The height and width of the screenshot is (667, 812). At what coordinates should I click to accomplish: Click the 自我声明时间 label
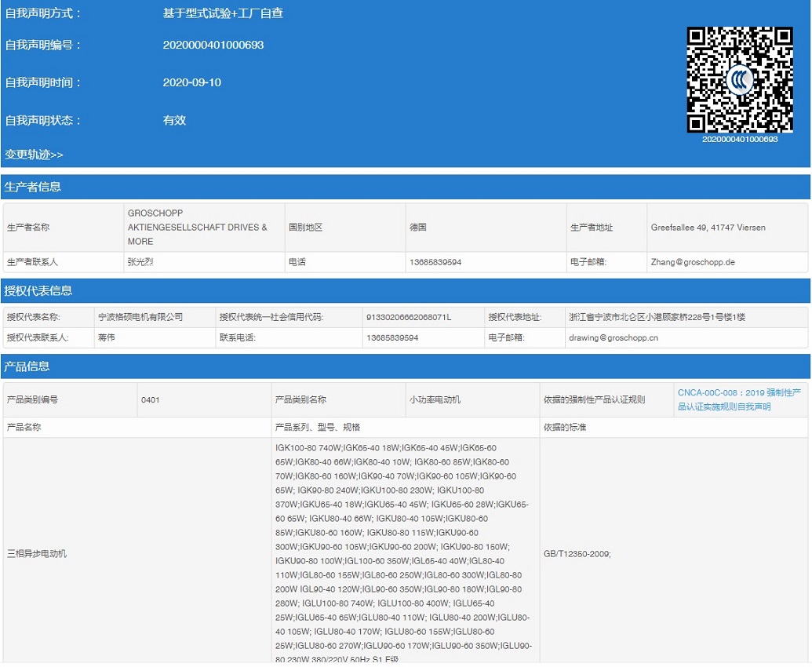coord(43,82)
